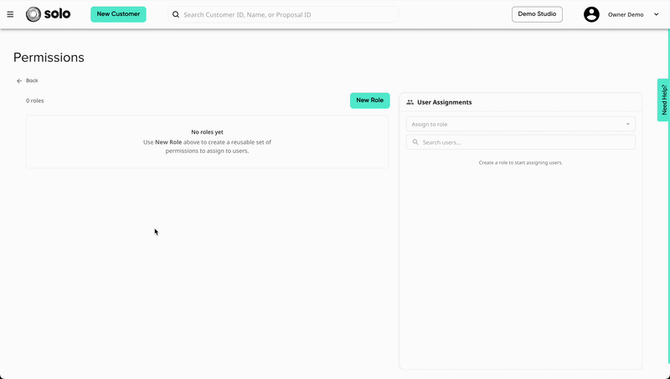Focus the Search users field
Image resolution: width=670 pixels, height=379 pixels.
point(520,142)
